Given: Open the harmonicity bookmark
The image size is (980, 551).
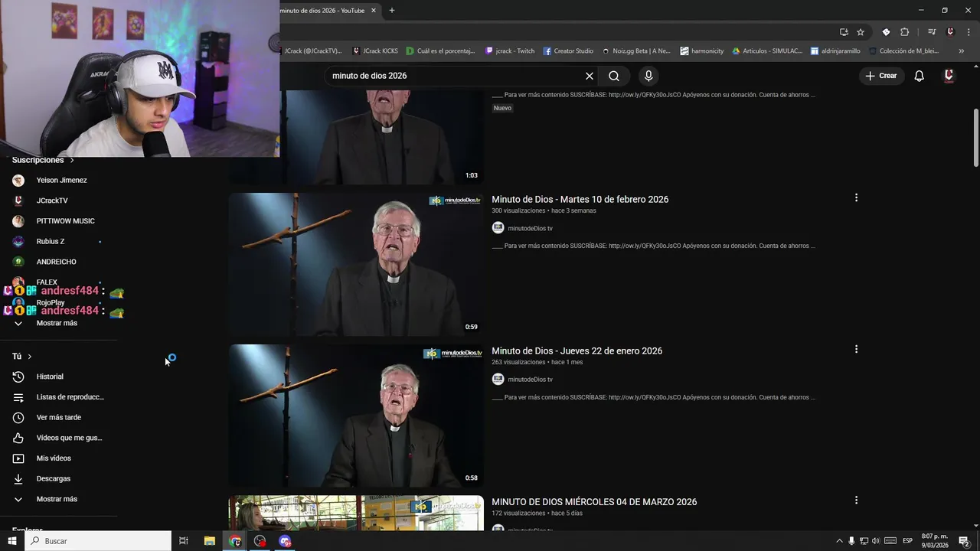Looking at the screenshot, I should 702,51.
